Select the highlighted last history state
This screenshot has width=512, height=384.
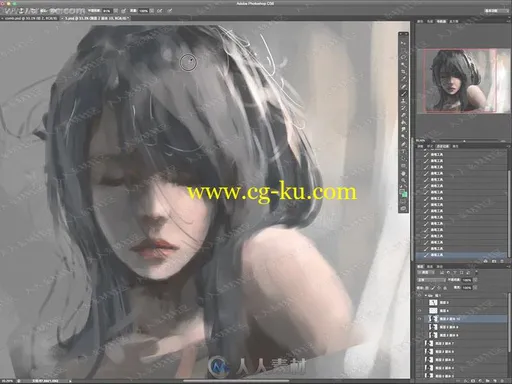tap(462, 255)
